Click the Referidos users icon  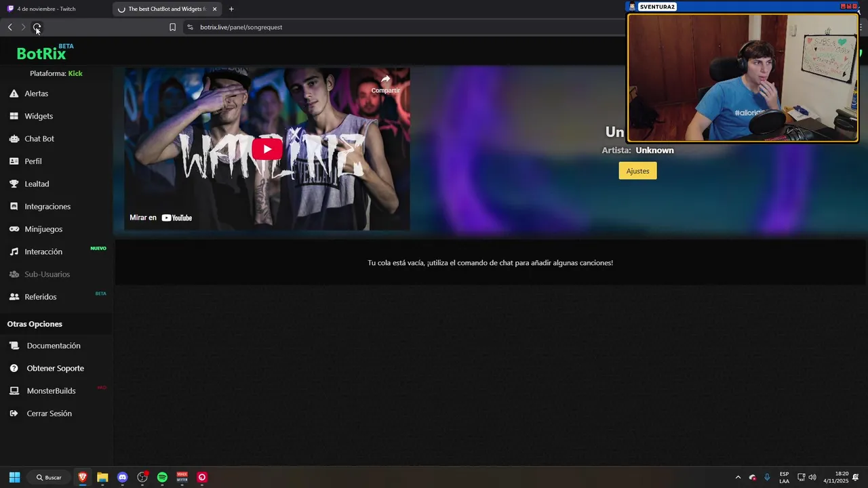[x=14, y=297]
